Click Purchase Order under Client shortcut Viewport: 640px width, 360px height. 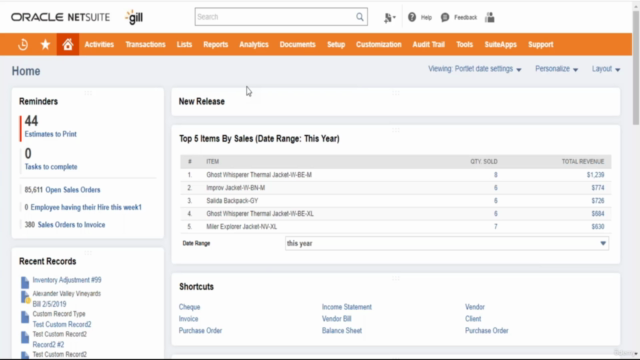click(487, 331)
